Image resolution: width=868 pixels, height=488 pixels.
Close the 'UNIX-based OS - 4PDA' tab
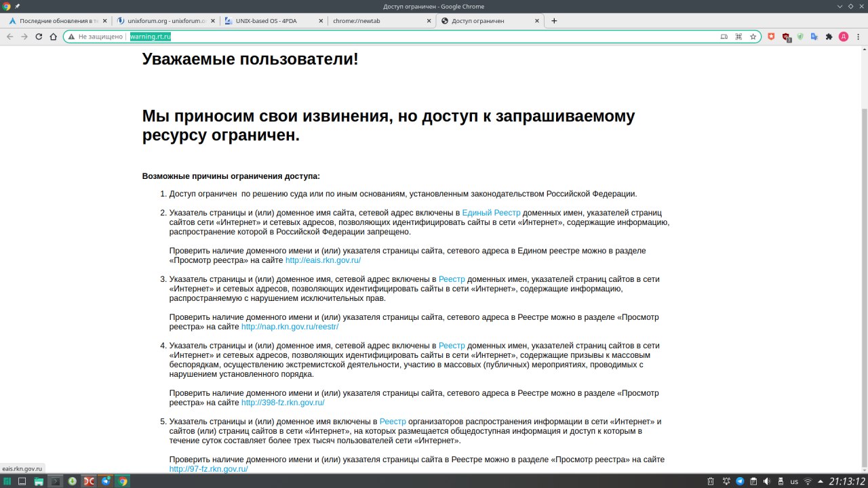pyautogui.click(x=320, y=21)
